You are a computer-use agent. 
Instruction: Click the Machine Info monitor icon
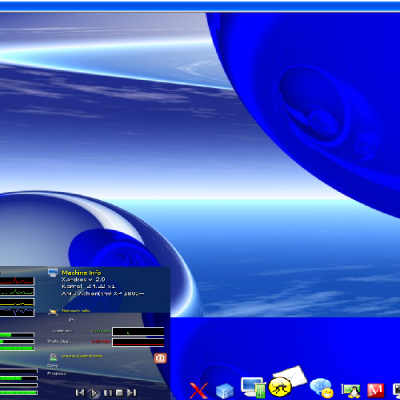point(53,272)
